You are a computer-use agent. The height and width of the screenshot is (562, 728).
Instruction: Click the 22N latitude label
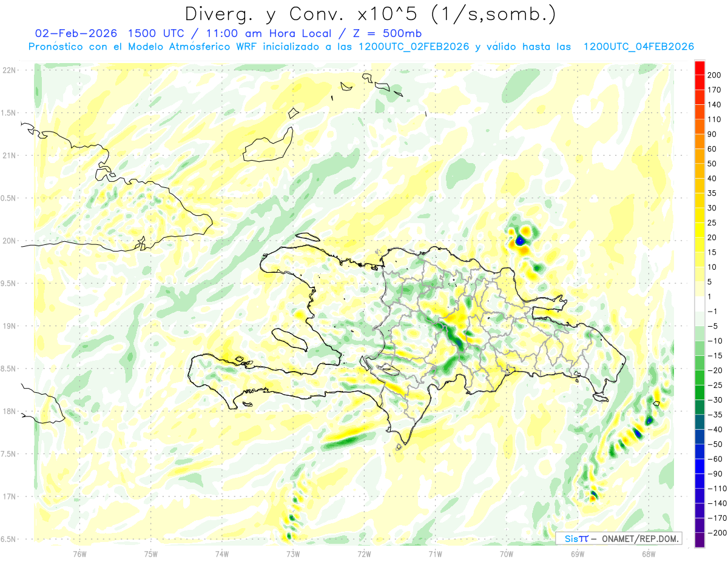tap(9, 70)
